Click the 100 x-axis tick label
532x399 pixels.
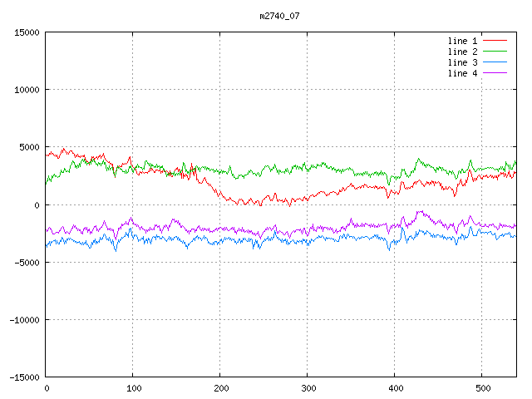[133, 388]
